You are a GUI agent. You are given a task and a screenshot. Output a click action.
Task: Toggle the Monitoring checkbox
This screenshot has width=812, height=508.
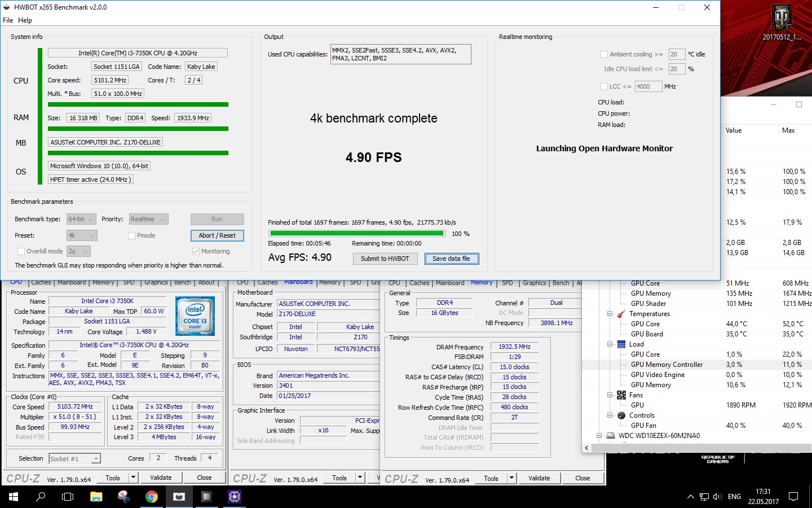tap(196, 252)
